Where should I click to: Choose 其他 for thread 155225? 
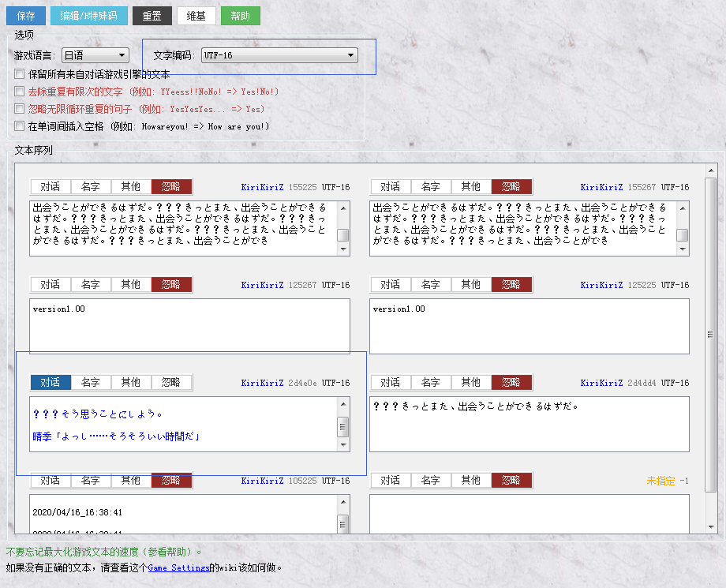pos(131,186)
